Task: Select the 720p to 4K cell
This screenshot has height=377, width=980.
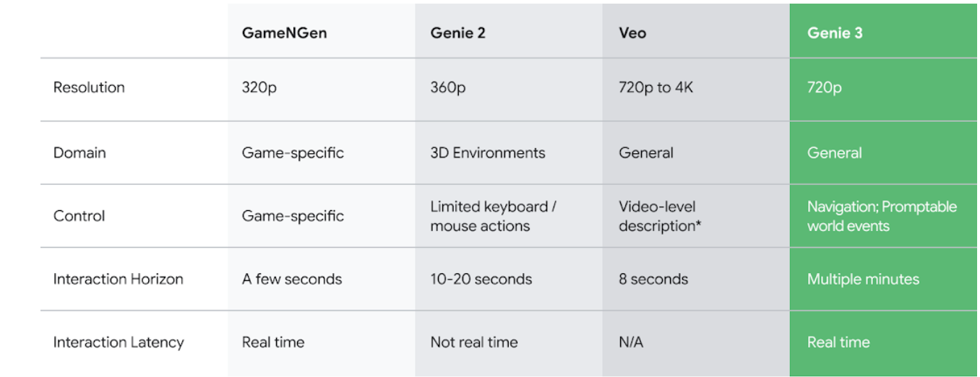Action: 656,87
